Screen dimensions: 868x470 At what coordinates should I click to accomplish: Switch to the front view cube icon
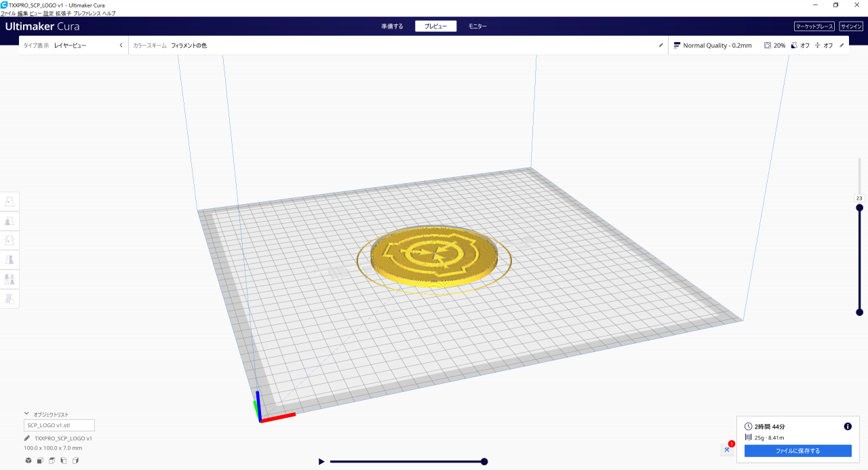pos(40,461)
